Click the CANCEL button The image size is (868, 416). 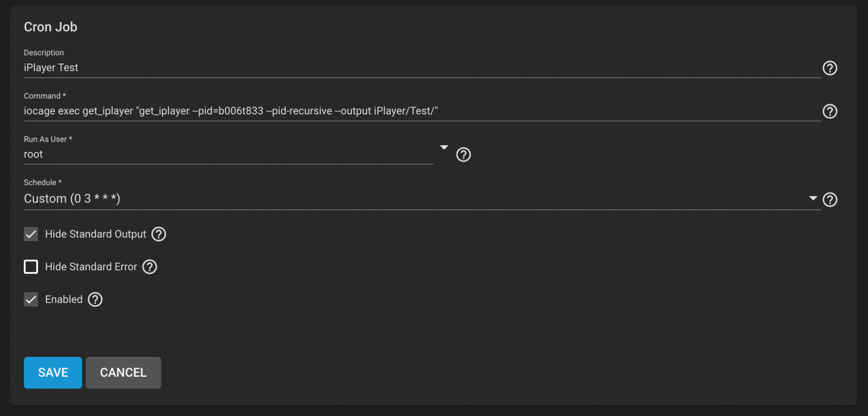[123, 373]
